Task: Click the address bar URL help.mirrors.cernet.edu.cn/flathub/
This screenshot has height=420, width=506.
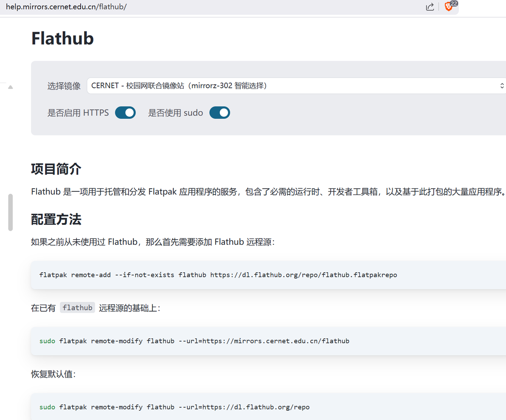Action: [66, 7]
